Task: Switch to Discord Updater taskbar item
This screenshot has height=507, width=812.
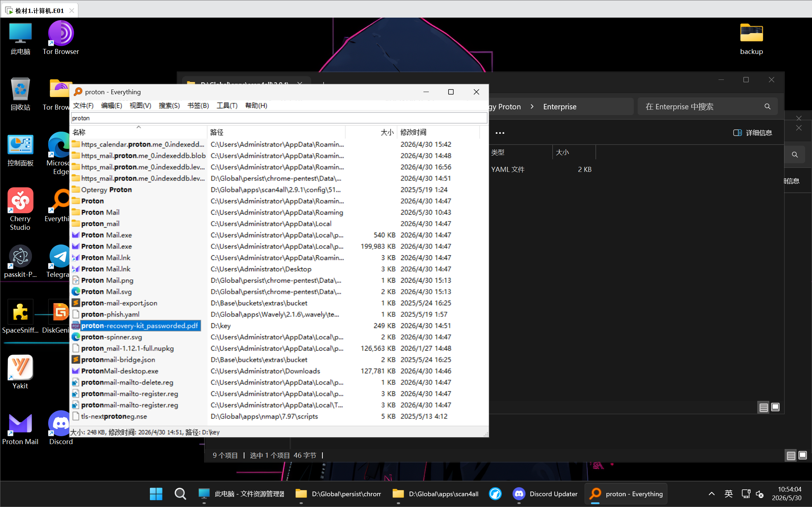Action: 546,494
